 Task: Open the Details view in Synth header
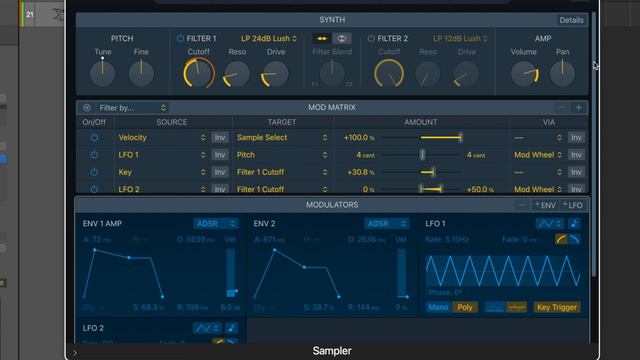point(571,20)
